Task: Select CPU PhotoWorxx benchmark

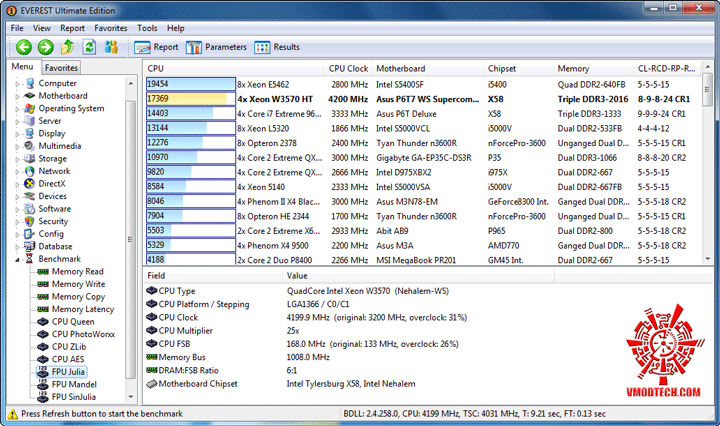Action: [x=83, y=334]
